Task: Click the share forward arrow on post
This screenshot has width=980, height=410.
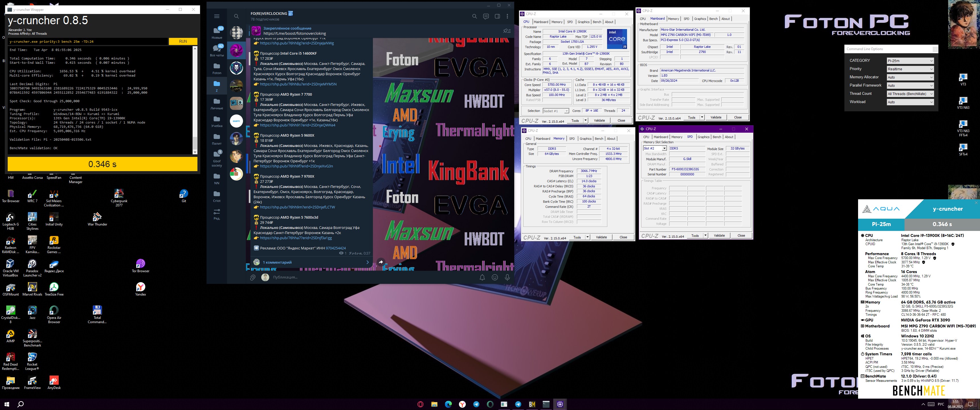Action: (x=381, y=262)
